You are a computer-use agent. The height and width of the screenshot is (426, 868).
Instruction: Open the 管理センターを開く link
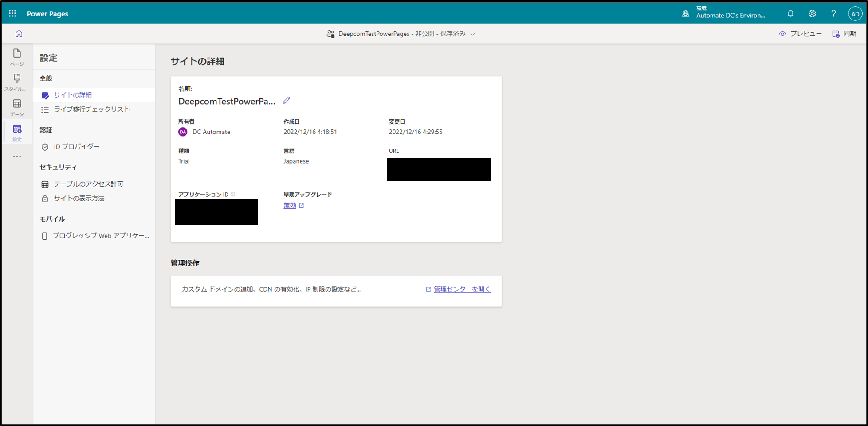pos(462,289)
